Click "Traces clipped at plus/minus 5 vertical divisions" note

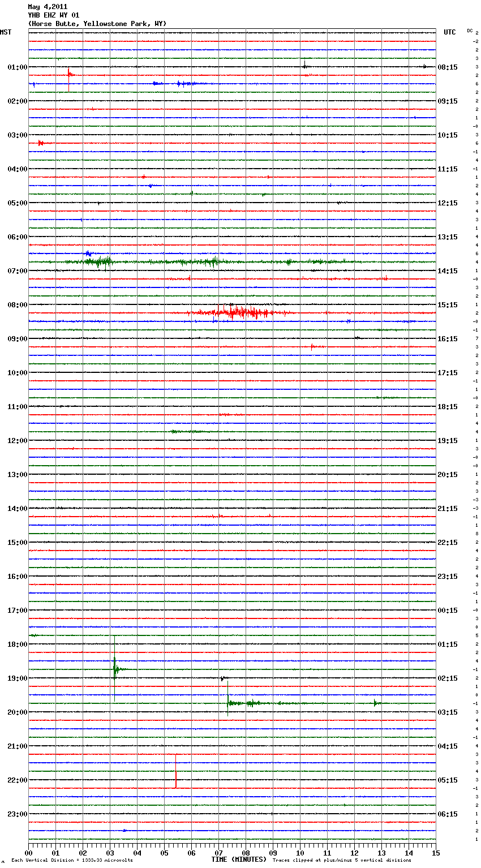[x=342, y=861]
